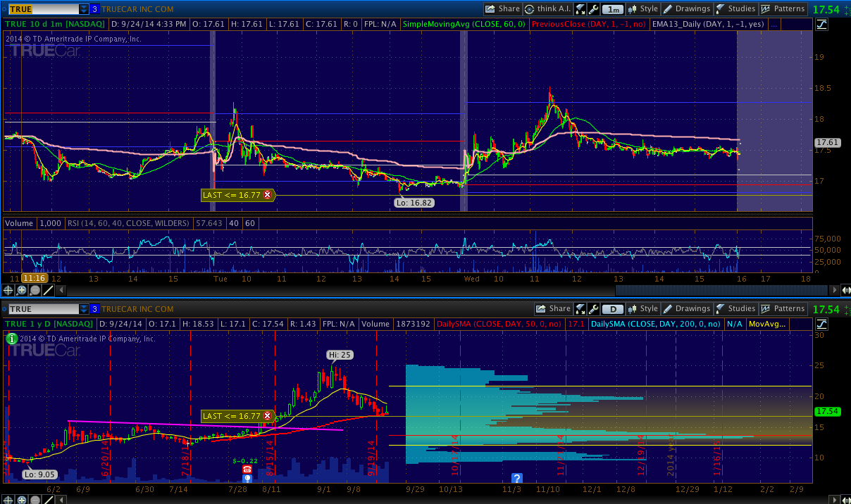Image resolution: width=851 pixels, height=504 pixels.
Task: Click the blue link number 3 in upper chart
Action: (x=94, y=9)
